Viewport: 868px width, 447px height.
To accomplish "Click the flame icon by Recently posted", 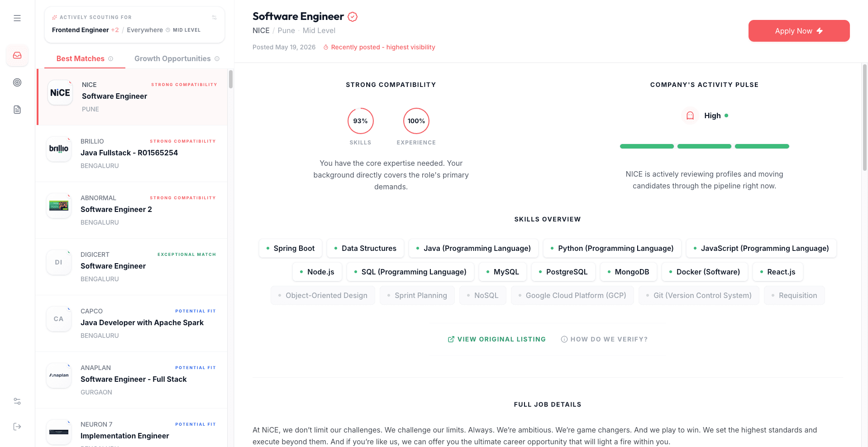I will [326, 47].
